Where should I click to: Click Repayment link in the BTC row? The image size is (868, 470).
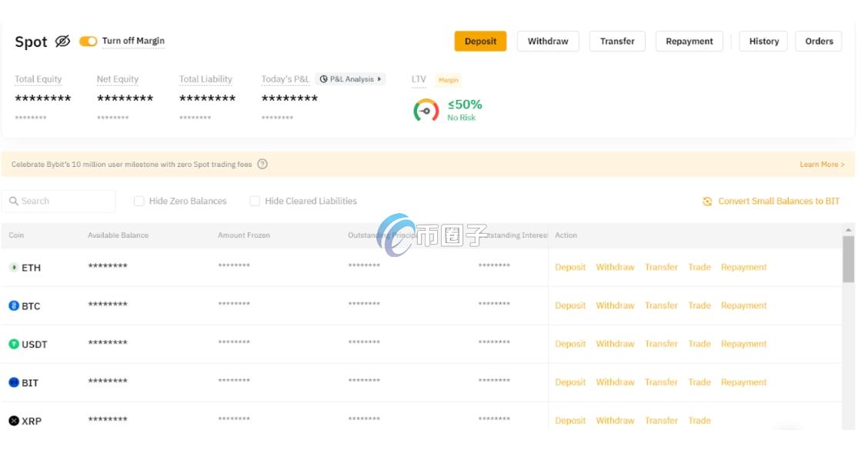[x=743, y=305]
